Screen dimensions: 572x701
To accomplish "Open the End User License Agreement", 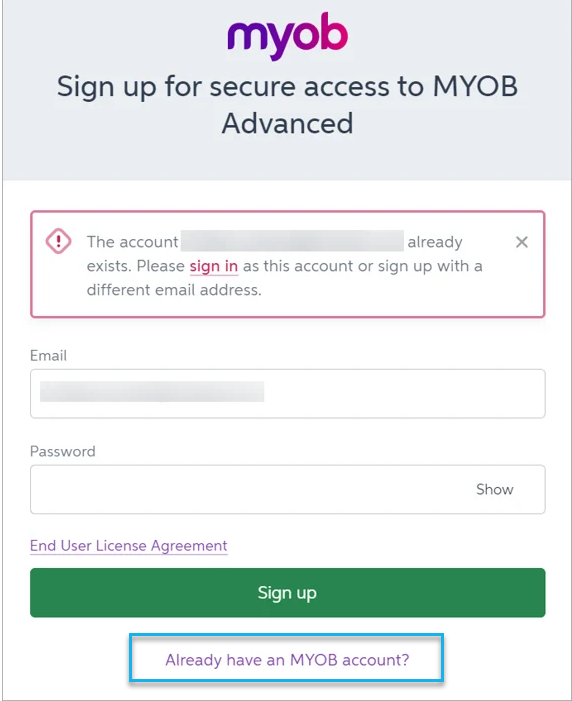I will coord(129,545).
